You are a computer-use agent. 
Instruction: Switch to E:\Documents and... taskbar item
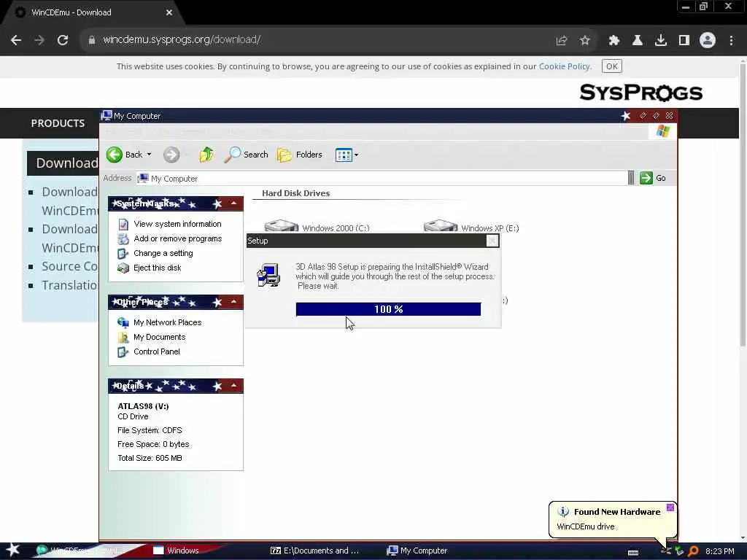click(x=314, y=551)
